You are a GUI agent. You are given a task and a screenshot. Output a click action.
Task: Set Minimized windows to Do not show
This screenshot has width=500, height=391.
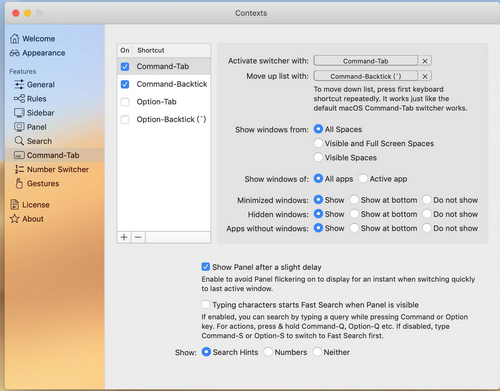coord(427,200)
